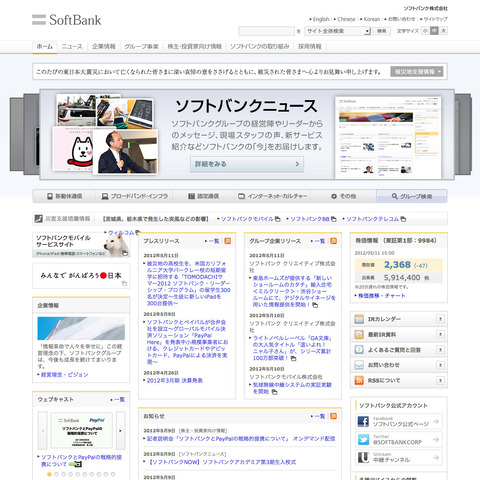Image resolution: width=480 pixels, height=480 pixels.
Task: Switch the site language to Chinese
Action: click(x=346, y=19)
